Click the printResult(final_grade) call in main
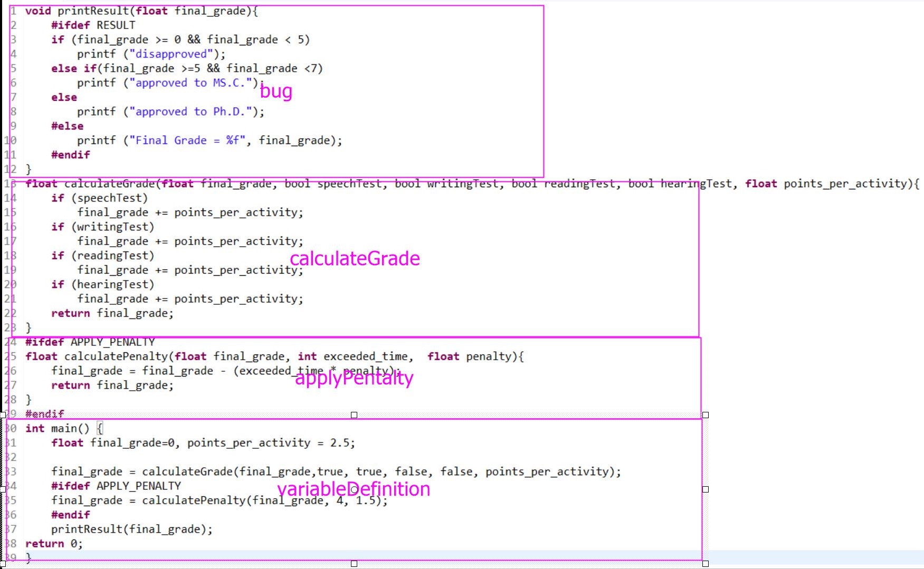The height and width of the screenshot is (569, 924). tap(131, 529)
